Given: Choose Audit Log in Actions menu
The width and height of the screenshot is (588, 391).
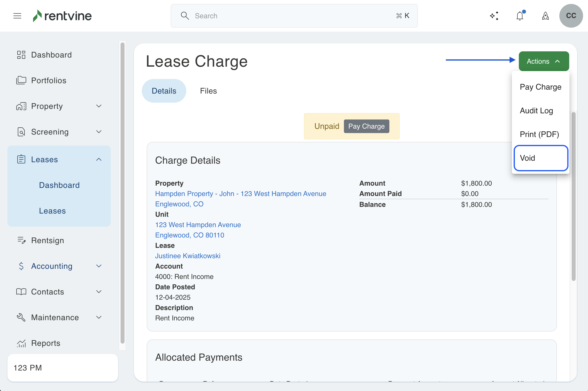Looking at the screenshot, I should pyautogui.click(x=536, y=111).
